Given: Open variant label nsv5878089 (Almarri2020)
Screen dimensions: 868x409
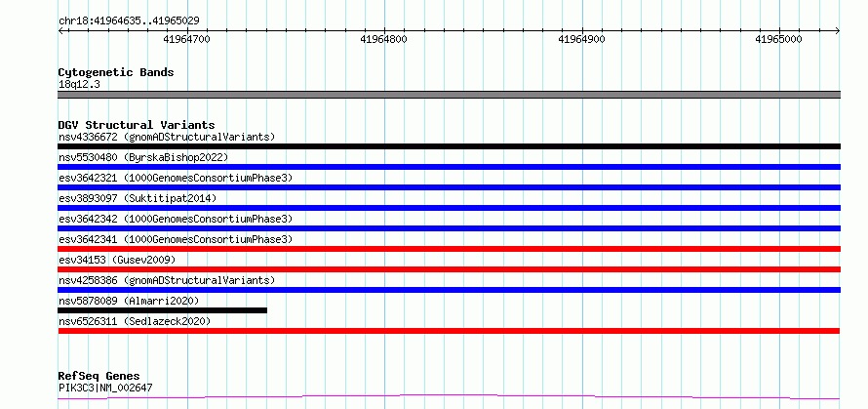Looking at the screenshot, I should click(x=129, y=301).
